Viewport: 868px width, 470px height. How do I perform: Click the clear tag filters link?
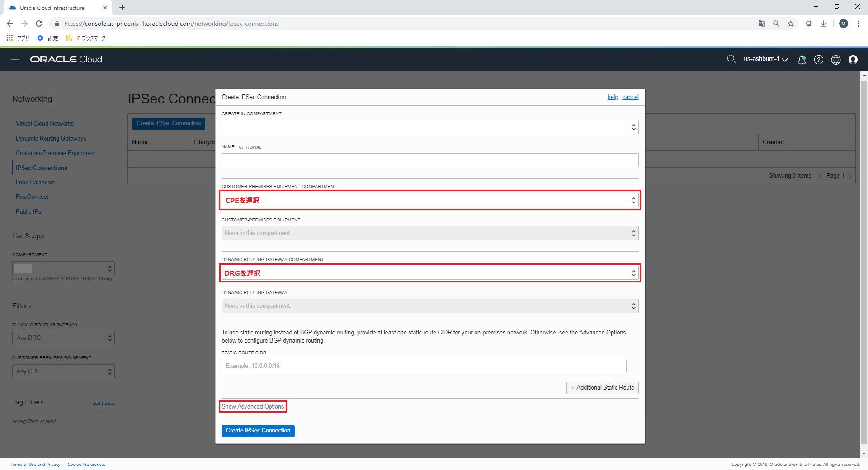point(110,404)
